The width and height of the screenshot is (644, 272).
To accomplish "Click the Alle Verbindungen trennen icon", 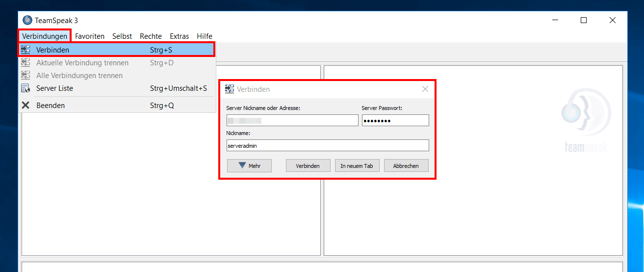I will point(26,75).
